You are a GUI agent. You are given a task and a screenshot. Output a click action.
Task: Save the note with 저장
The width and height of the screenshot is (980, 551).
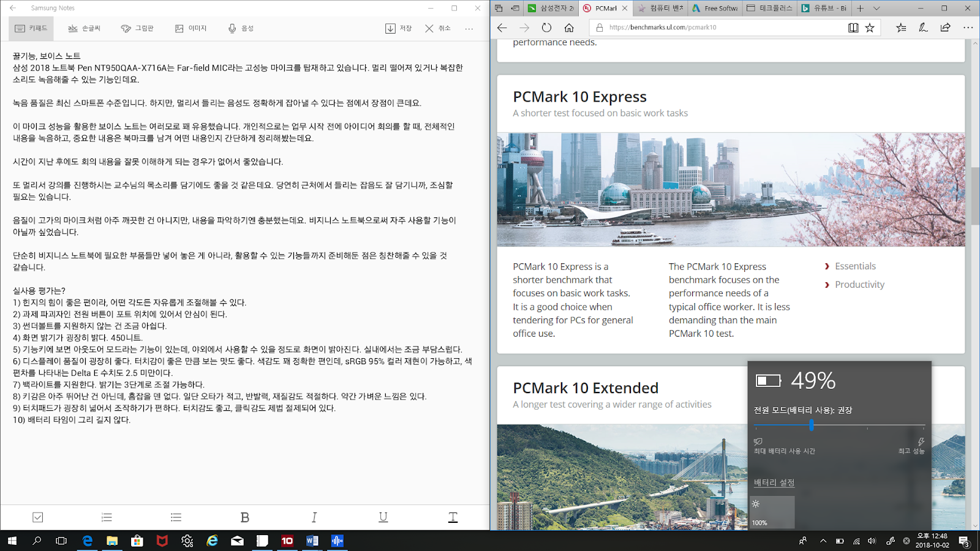398,28
